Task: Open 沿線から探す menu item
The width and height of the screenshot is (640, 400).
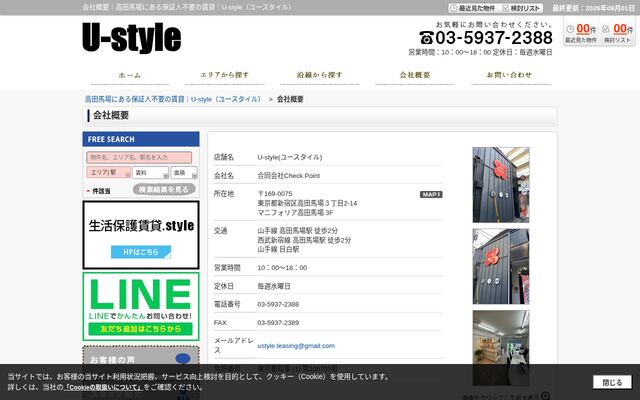Action: pos(320,75)
